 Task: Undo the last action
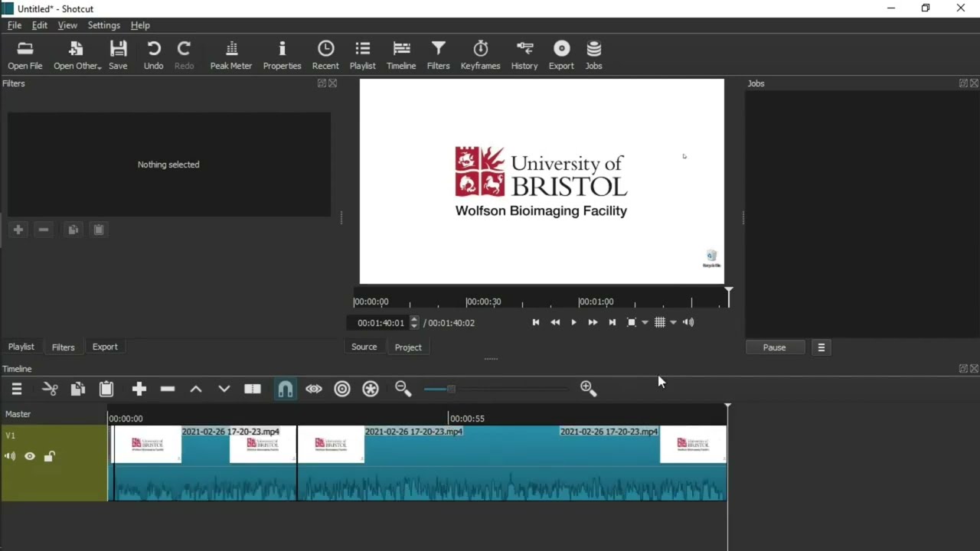coord(153,56)
